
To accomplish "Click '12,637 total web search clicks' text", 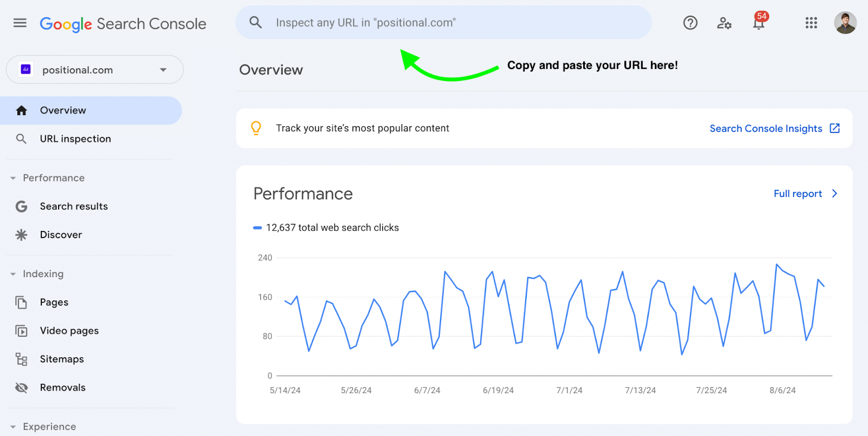I will [x=333, y=228].
